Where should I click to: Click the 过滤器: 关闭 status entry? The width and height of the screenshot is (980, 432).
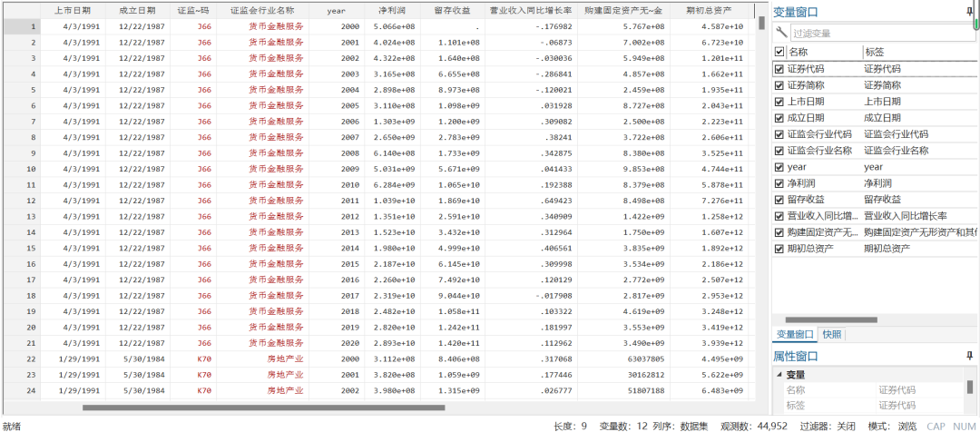click(828, 427)
